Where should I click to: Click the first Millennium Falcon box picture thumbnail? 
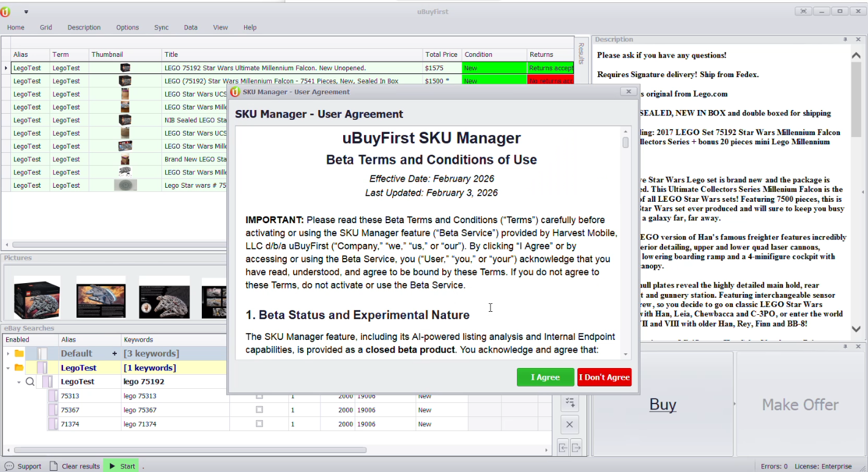[37, 298]
